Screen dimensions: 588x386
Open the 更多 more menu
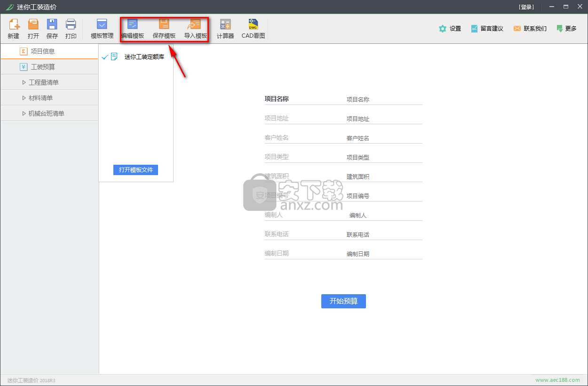tap(566, 29)
